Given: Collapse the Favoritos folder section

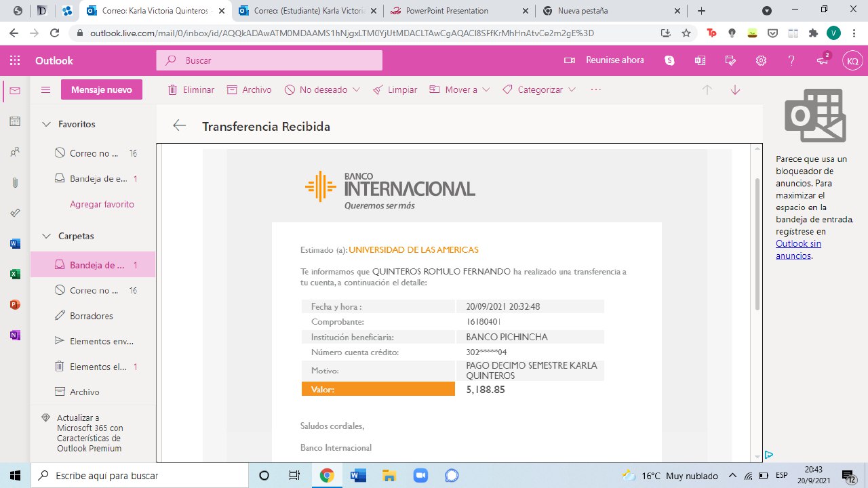Looking at the screenshot, I should coord(47,124).
